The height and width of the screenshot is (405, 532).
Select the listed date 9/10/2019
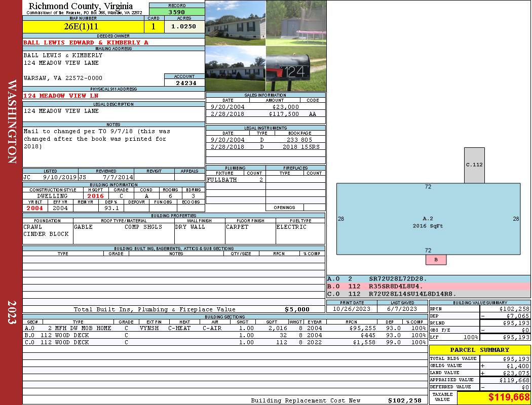[60, 177]
